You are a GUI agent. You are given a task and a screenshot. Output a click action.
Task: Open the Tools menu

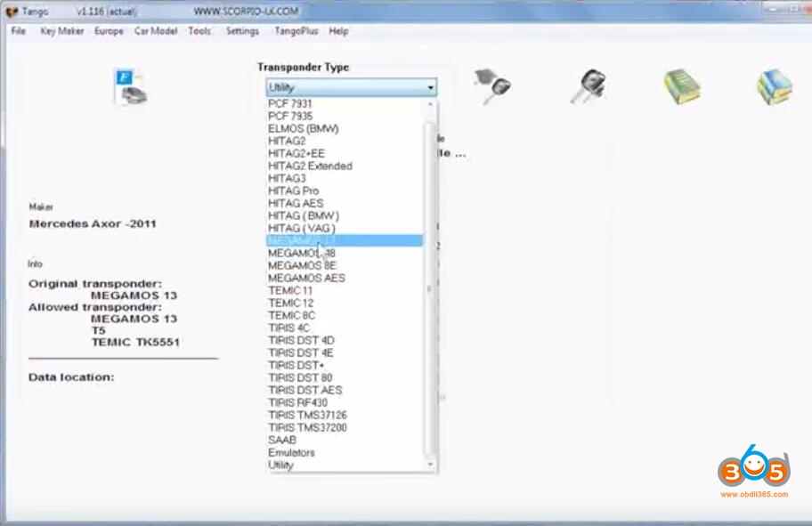point(199,31)
